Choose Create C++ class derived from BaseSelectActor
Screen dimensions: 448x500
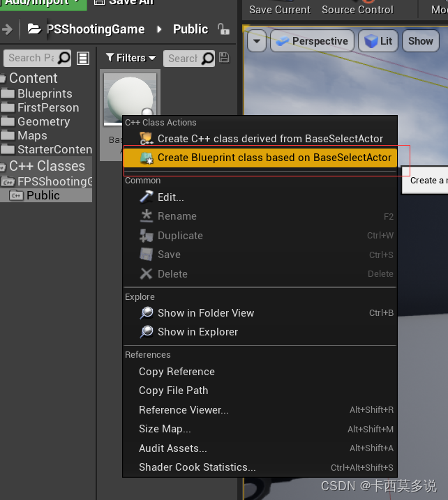[x=260, y=139]
